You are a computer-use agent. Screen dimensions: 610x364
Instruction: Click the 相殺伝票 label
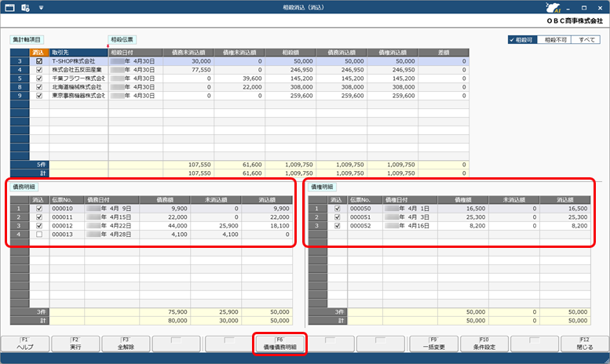(x=122, y=40)
